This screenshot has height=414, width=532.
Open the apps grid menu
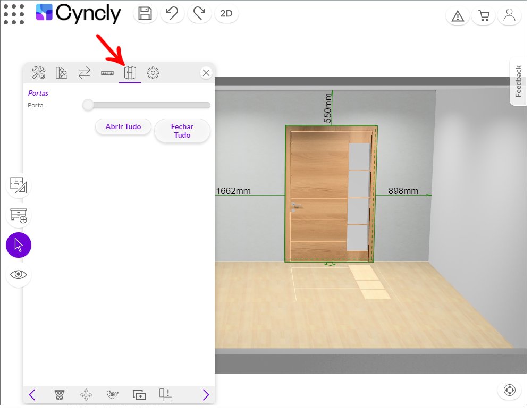(14, 14)
